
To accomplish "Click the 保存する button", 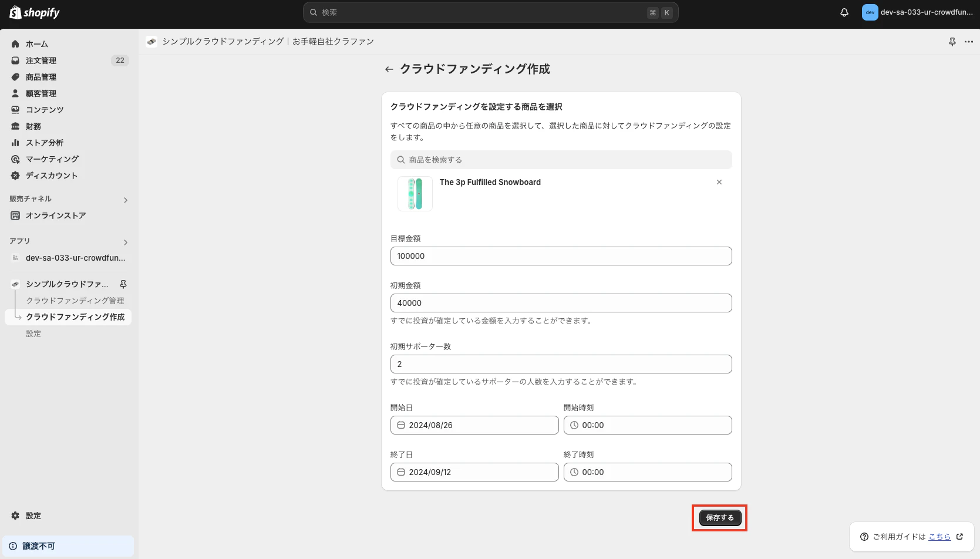I will click(719, 517).
